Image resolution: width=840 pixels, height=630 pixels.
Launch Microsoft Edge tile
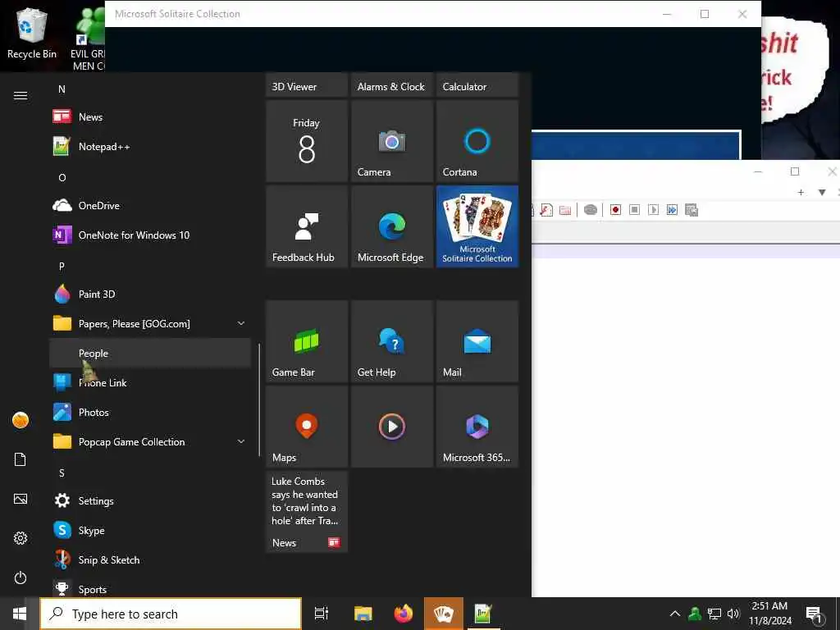[x=391, y=226]
